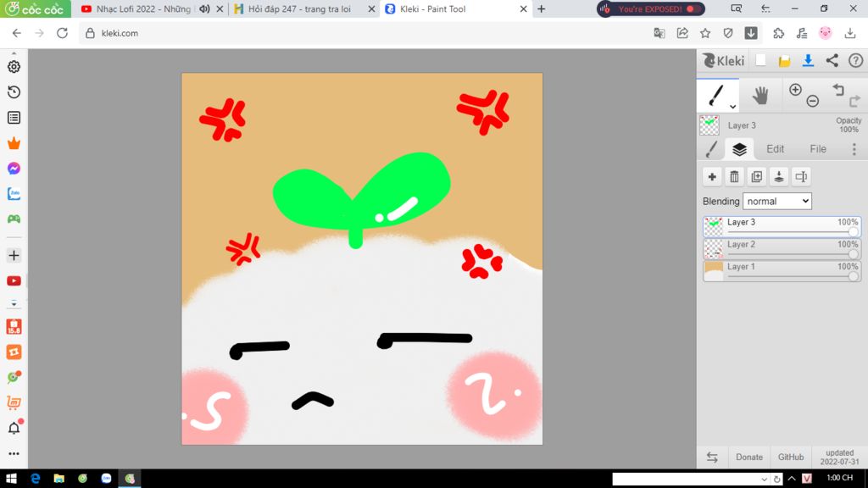
Task: Select the Hand pan tool
Action: 760,95
